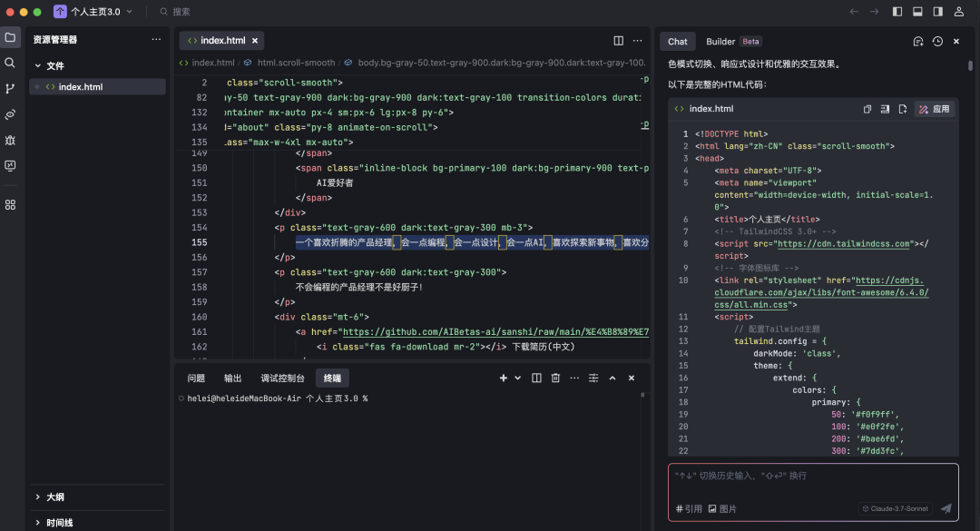Screen dimensions: 980x531
Task: Open the cdn.tailwindcss.com link in chat code
Action: click(843, 244)
